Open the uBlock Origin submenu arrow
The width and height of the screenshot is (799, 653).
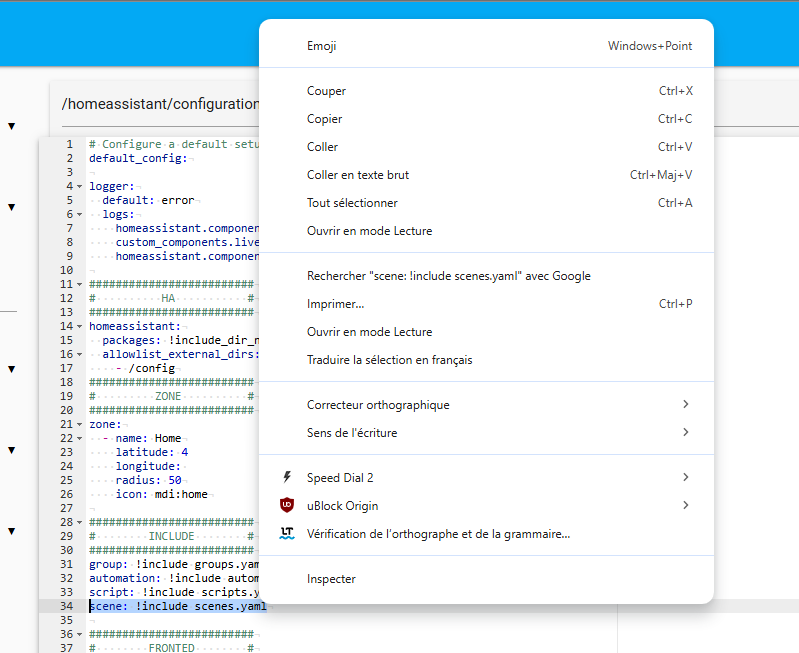click(x=685, y=506)
